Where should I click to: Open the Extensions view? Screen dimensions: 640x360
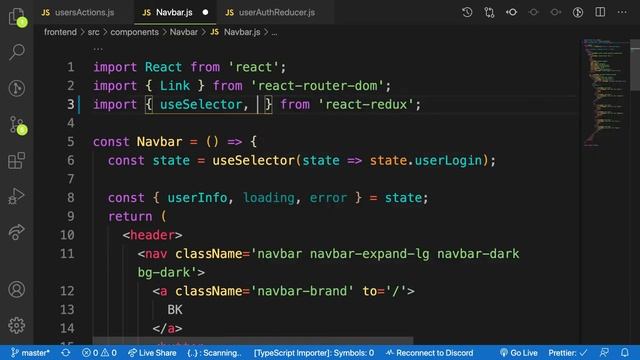(x=17, y=160)
